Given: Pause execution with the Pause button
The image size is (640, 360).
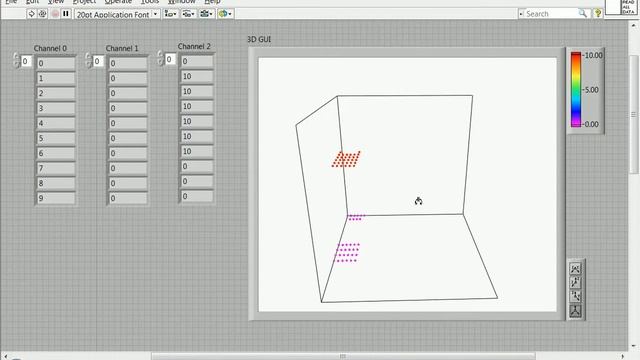Looking at the screenshot, I should pos(66,14).
